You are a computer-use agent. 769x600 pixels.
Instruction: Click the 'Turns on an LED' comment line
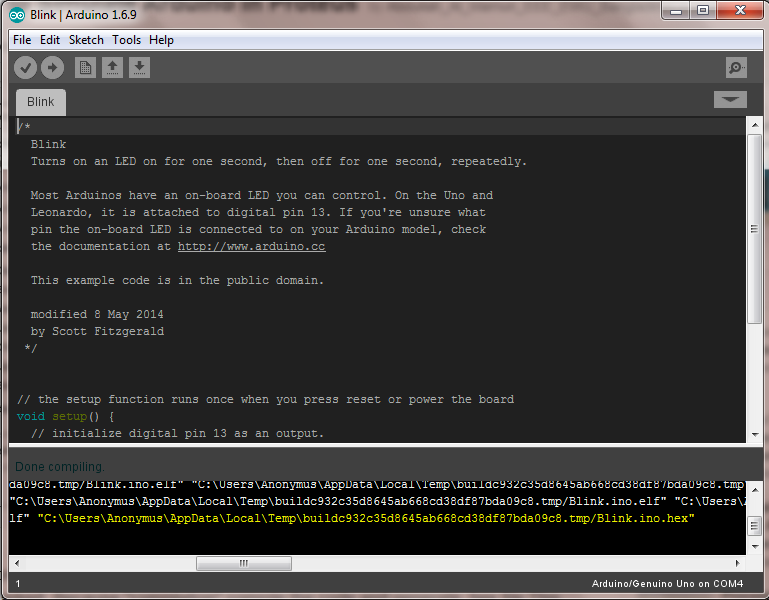[279, 161]
